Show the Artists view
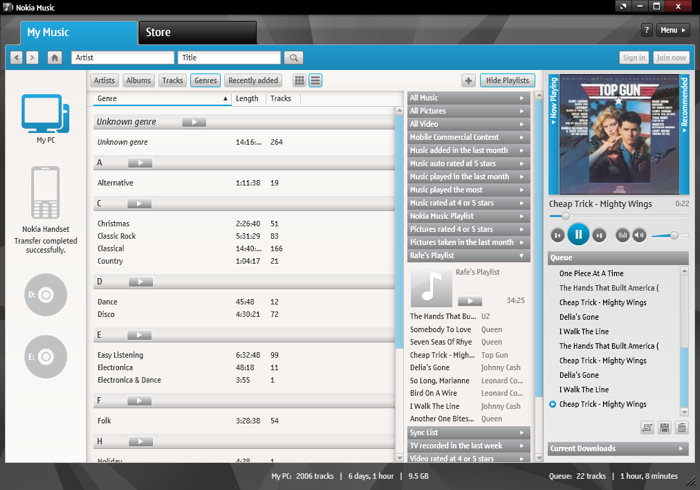The height and width of the screenshot is (490, 700). pos(104,80)
